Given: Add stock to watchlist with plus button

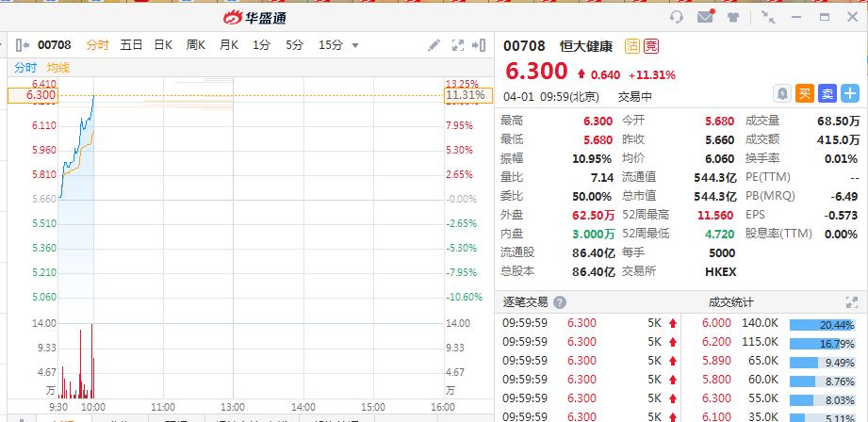Looking at the screenshot, I should 850,93.
